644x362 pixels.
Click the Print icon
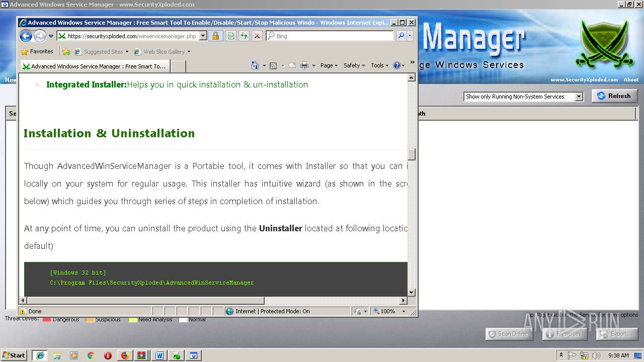pyautogui.click(x=304, y=65)
